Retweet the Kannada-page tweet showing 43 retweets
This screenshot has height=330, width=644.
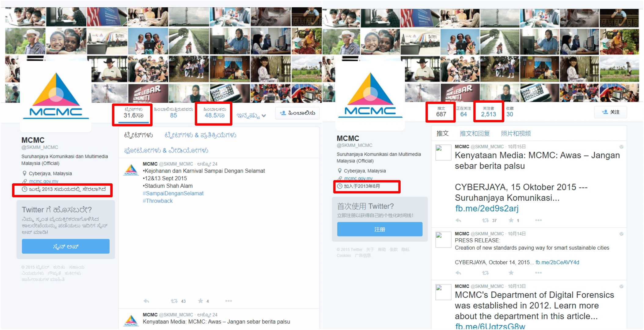[174, 301]
